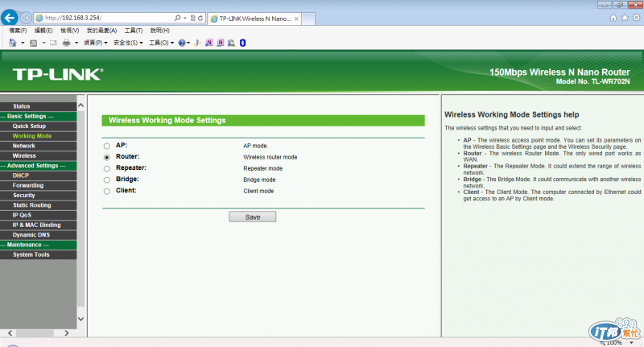The image size is (644, 347).
Task: Click the browser Back arrow button
Action: (x=10, y=18)
